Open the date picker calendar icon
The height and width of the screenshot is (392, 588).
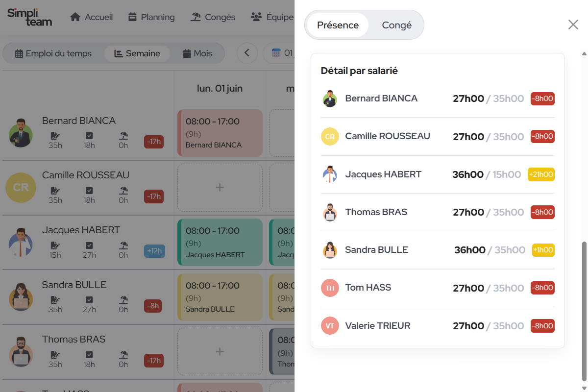pos(276,53)
